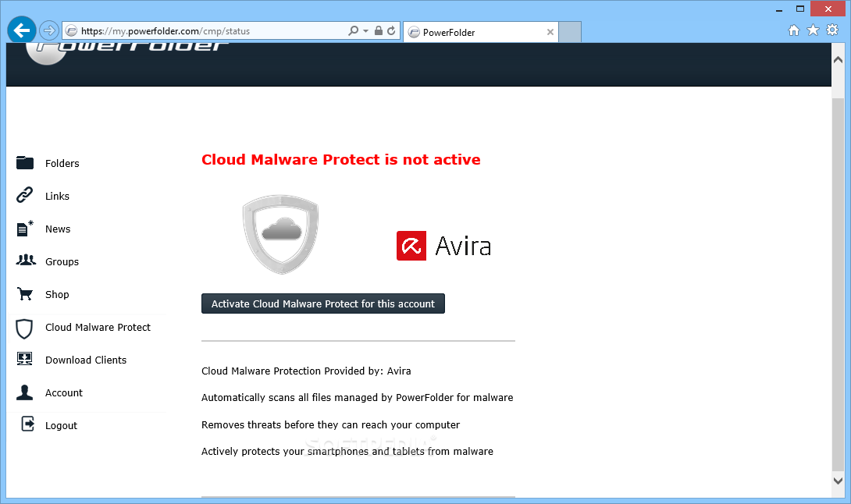Click the Account person icon
Image resolution: width=851 pixels, height=504 pixels.
pyautogui.click(x=24, y=392)
